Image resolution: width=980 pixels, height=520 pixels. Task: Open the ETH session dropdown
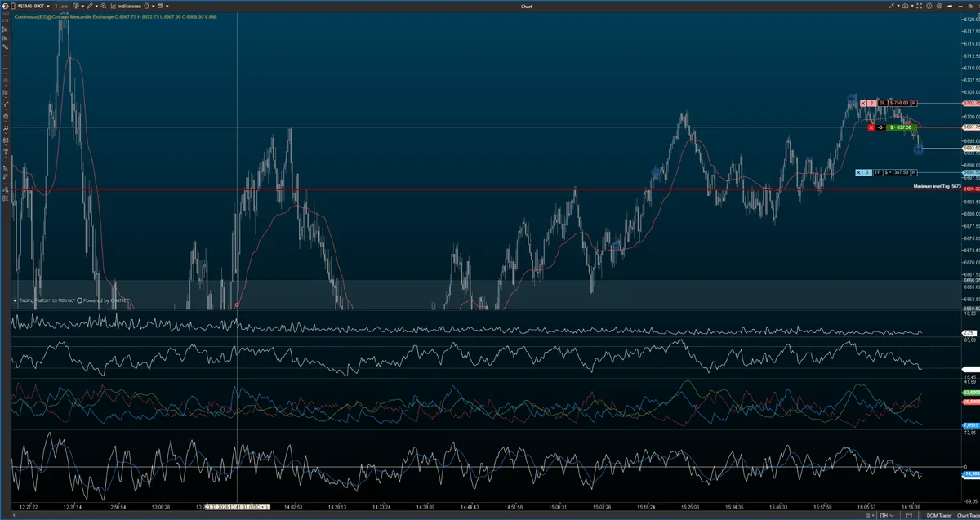886,515
